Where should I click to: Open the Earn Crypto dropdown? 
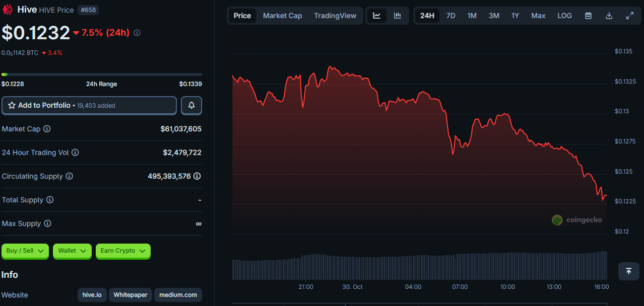coord(123,251)
